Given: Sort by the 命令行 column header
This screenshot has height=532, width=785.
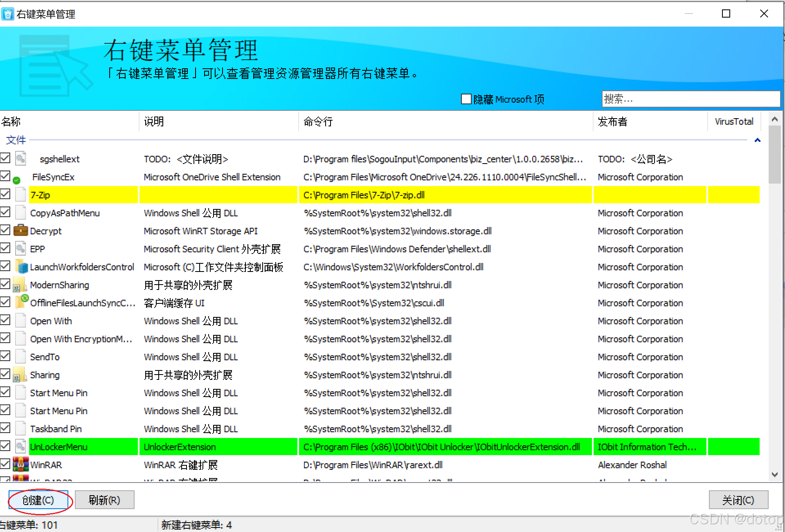Looking at the screenshot, I should click(445, 121).
